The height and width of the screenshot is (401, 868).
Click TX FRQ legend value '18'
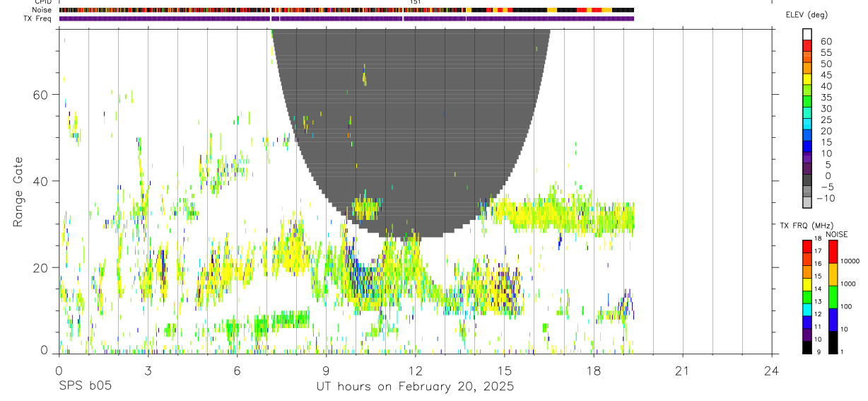click(817, 239)
